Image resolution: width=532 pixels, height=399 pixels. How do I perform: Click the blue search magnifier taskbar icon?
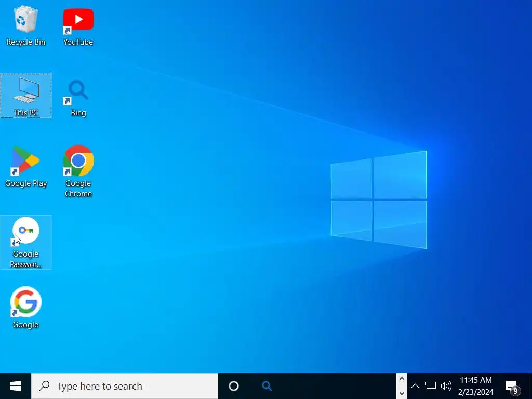(267, 386)
